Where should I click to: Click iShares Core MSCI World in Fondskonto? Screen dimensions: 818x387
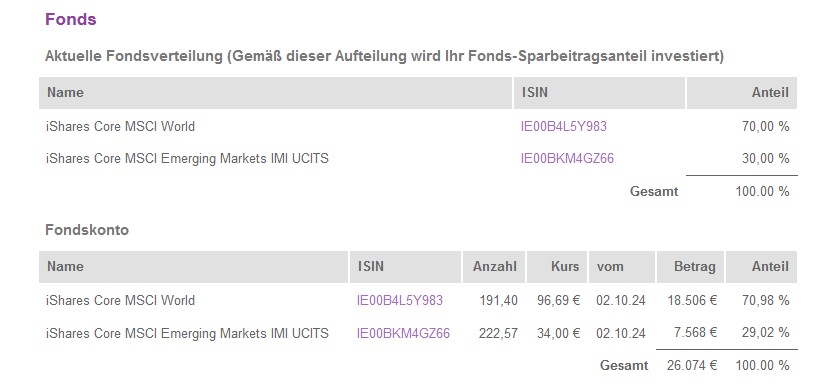point(120,300)
